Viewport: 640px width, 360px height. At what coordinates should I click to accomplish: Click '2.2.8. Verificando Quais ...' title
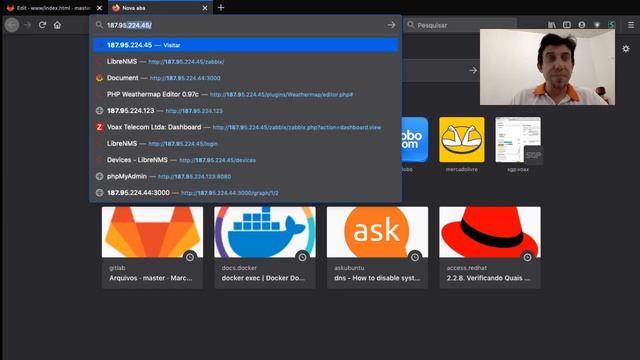[488, 278]
